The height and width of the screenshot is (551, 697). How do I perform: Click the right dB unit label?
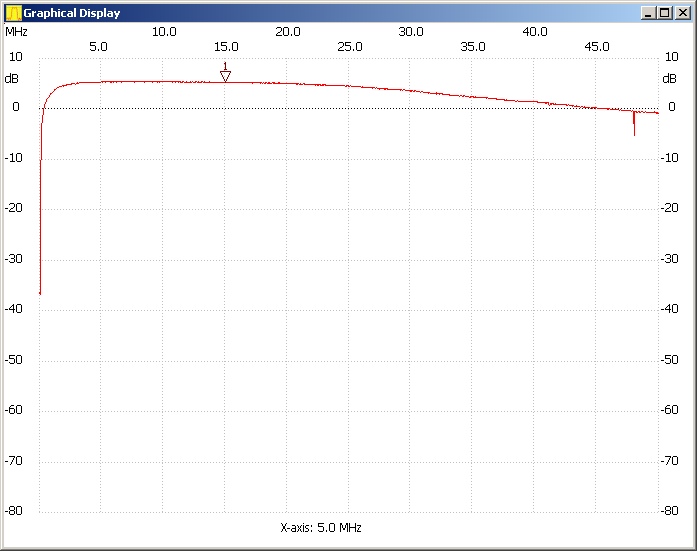669,78
